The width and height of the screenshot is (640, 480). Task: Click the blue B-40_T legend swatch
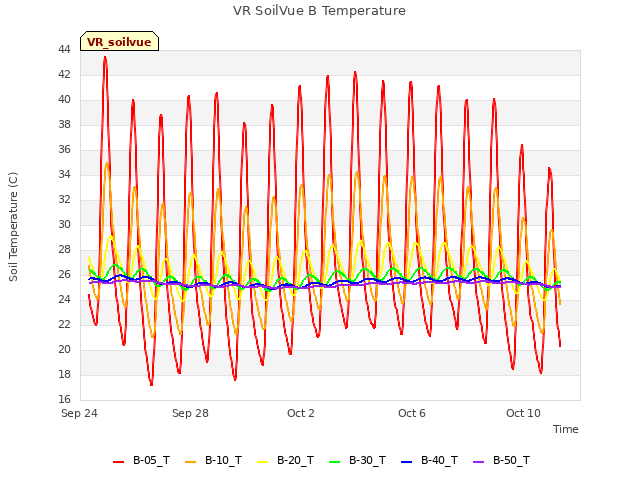point(407,462)
